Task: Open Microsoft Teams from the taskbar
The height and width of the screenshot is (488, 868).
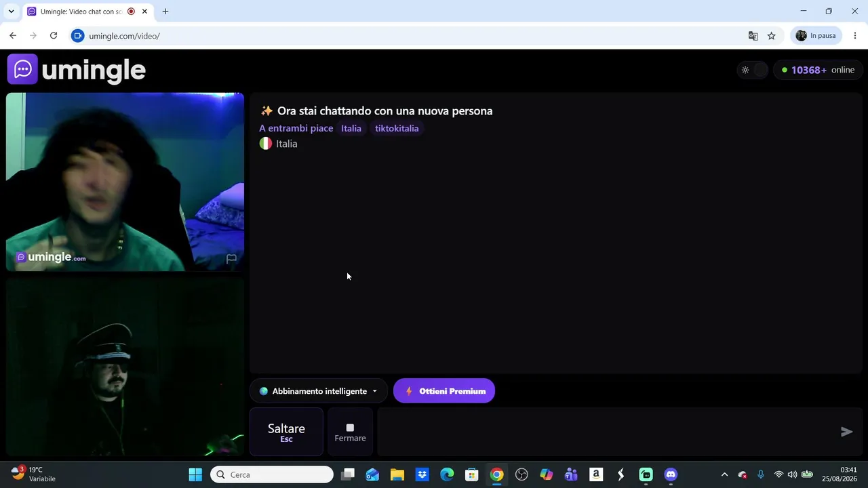Action: 572,474
